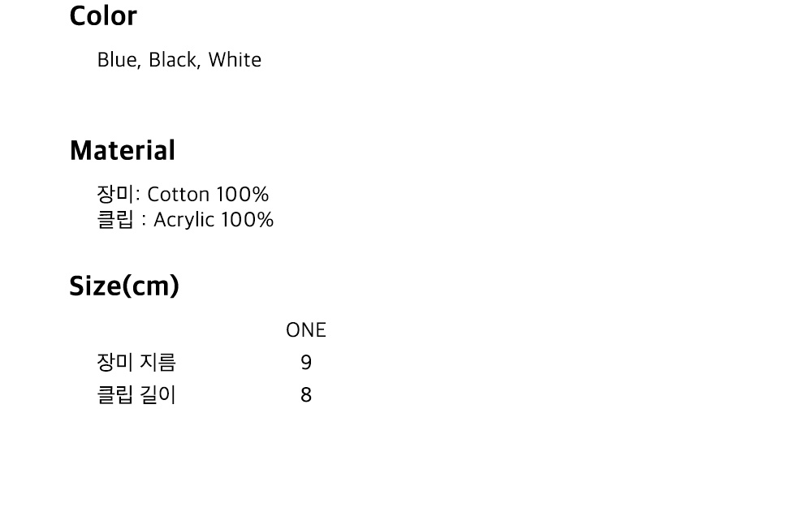Viewport: 812px width, 525px height.
Task: Click the value 8 in size table
Action: click(306, 395)
